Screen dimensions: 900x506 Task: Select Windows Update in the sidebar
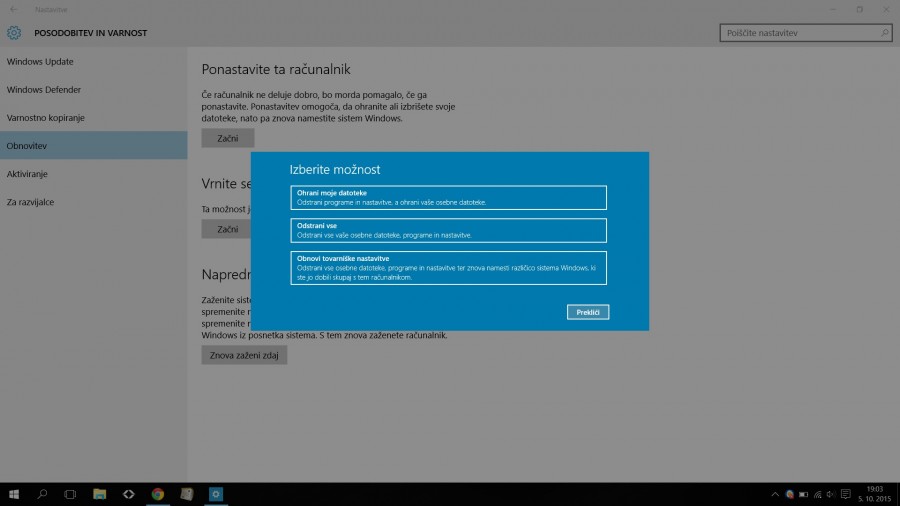[40, 62]
